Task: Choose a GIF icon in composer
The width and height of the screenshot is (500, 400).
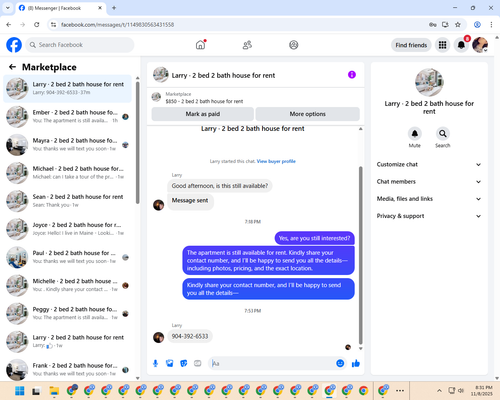Action: [x=198, y=363]
